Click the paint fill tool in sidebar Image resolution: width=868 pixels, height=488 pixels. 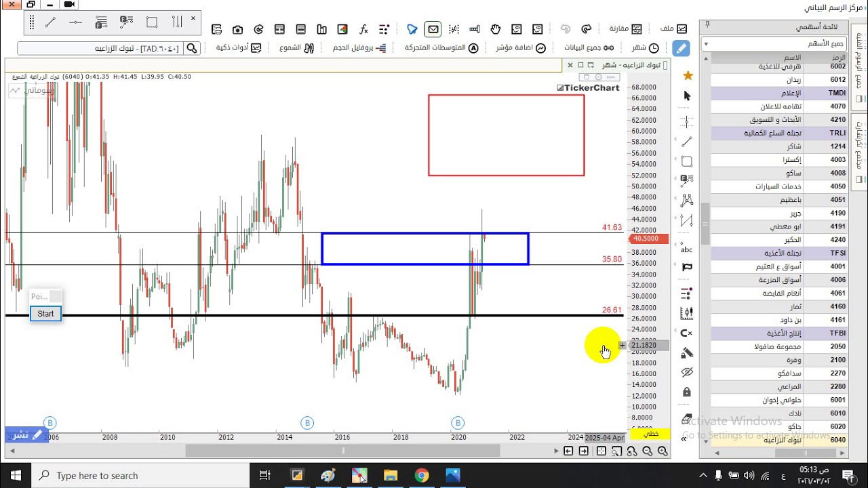click(x=687, y=352)
